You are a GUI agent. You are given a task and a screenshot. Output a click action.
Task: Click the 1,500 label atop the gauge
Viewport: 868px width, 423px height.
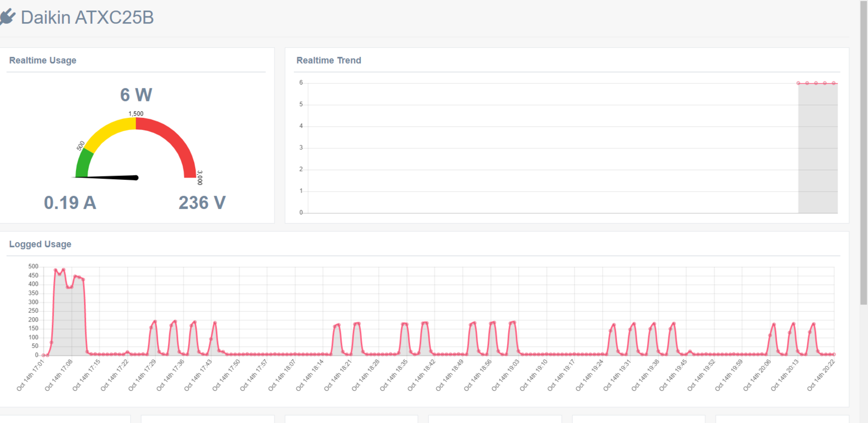136,114
